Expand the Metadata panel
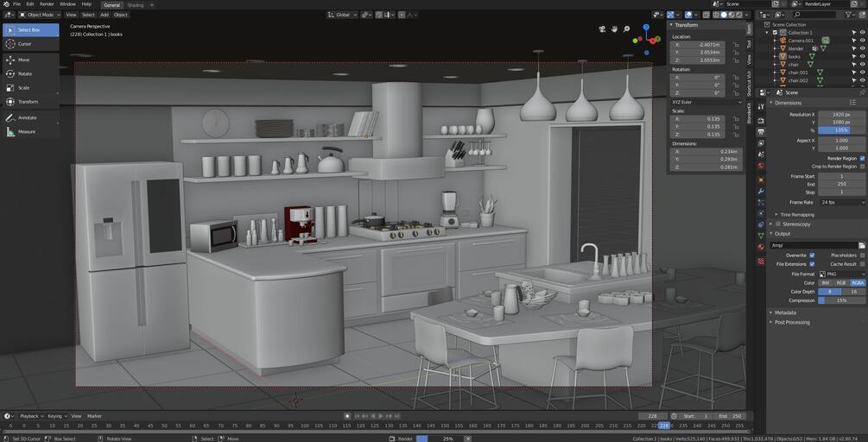This screenshot has height=442, width=868. coord(785,313)
